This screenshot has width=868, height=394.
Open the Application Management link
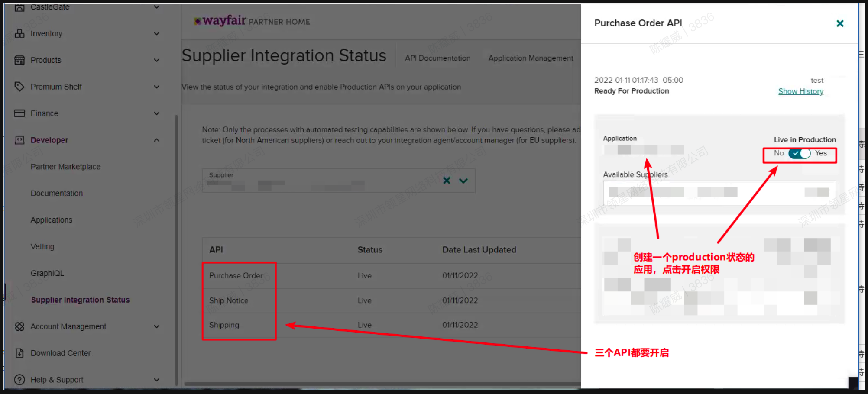tap(531, 58)
